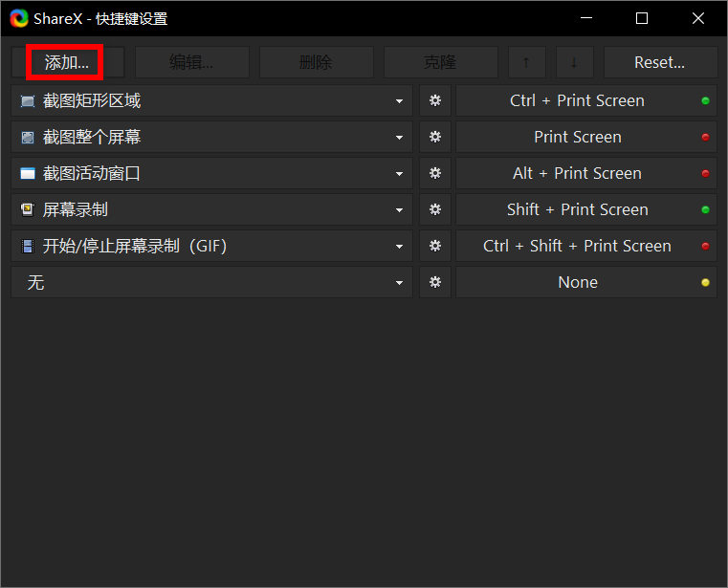Viewport: 728px width, 588px height.
Task: Open gear settings for 屏幕录制
Action: [435, 209]
